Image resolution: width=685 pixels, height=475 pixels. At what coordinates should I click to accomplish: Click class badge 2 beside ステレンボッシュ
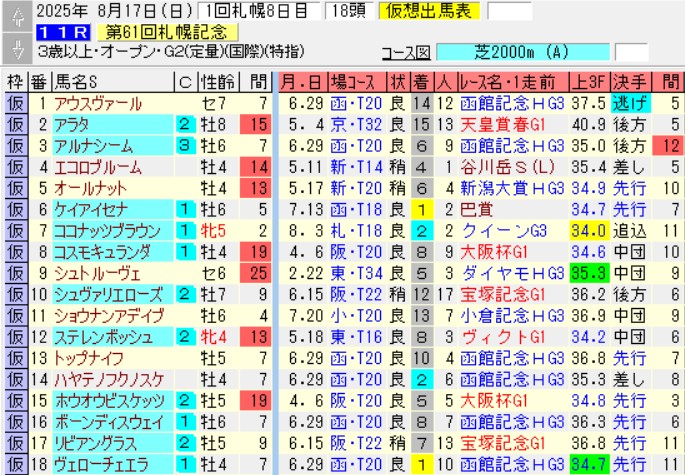pos(185,337)
